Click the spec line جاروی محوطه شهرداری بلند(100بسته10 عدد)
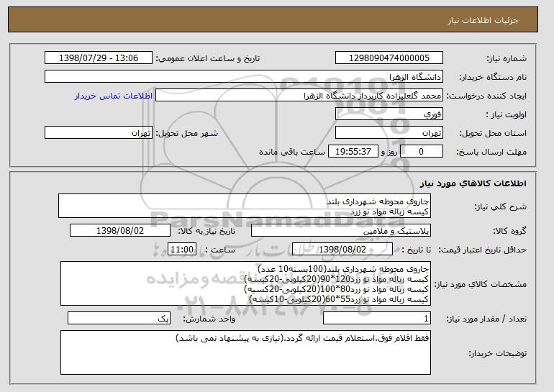 point(343,268)
